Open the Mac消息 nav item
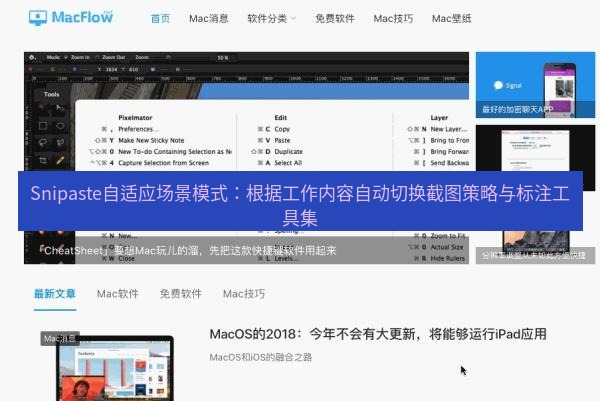The width and height of the screenshot is (600, 401). point(209,18)
